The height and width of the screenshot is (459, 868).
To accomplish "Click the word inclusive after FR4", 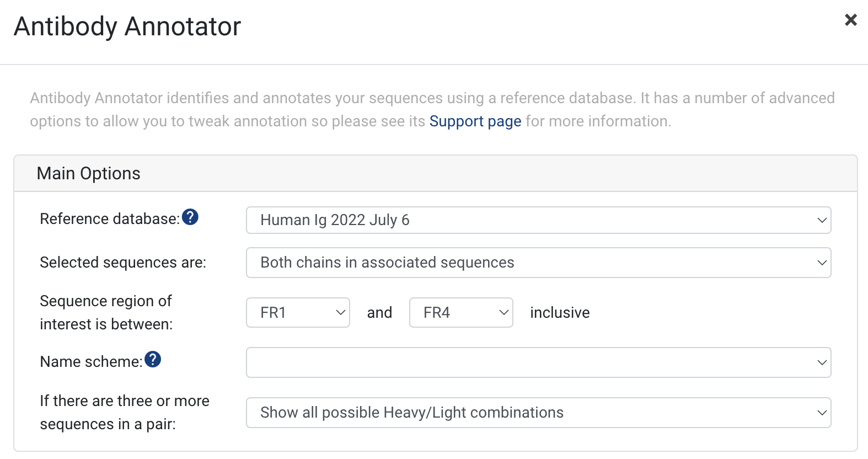I will coord(560,313).
